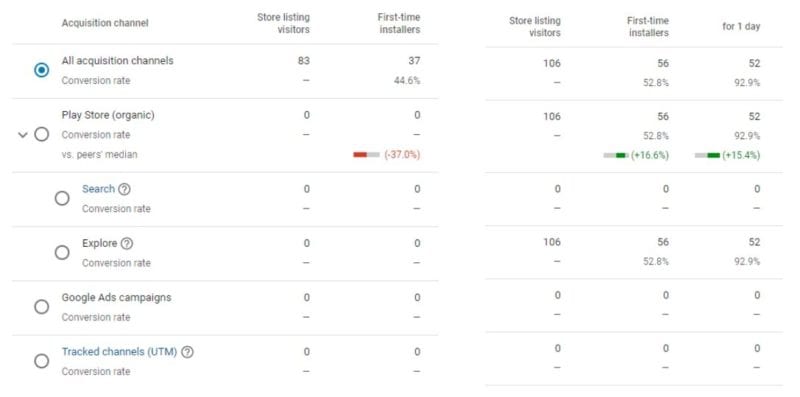Click the left First-time installers header
The height and width of the screenshot is (397, 800).
[399, 23]
